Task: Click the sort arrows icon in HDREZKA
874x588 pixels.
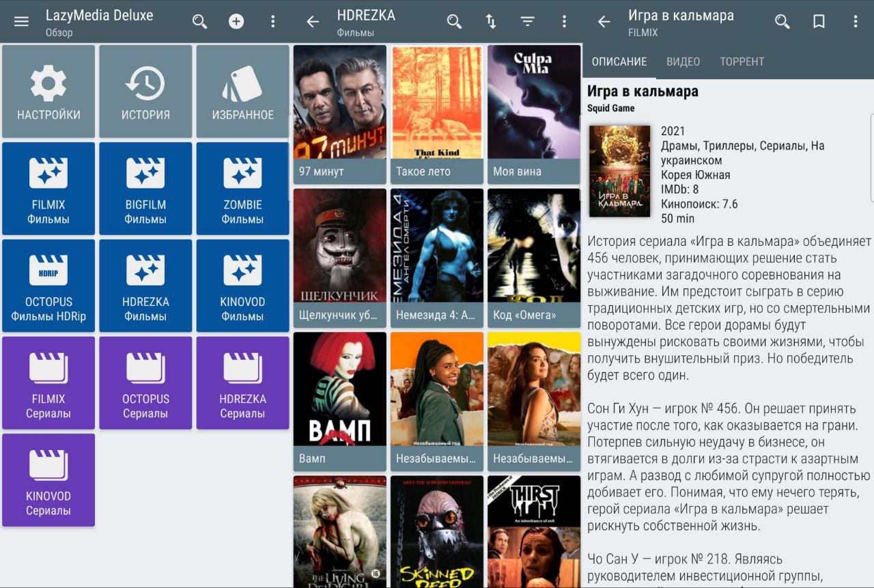Action: tap(491, 21)
